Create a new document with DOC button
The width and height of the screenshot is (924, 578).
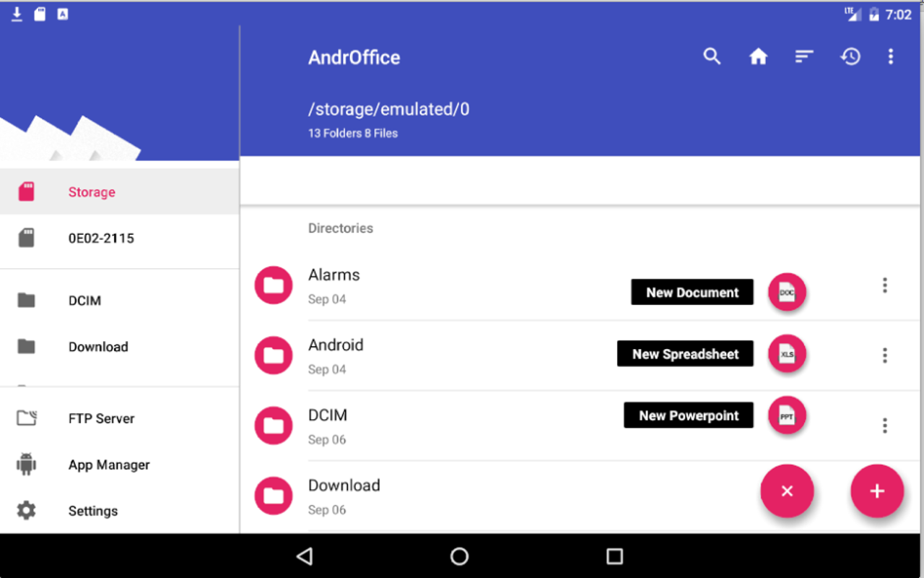click(787, 292)
